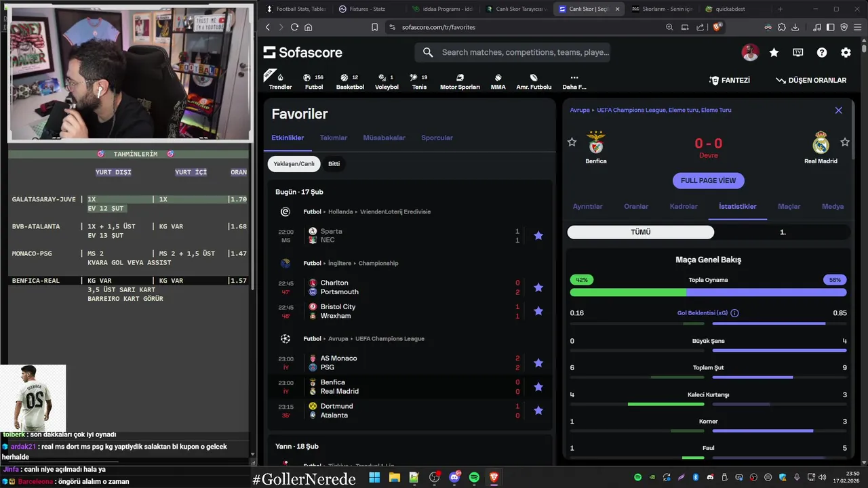Go back in the browser
Viewport: 868px width, 488px height.
point(267,27)
